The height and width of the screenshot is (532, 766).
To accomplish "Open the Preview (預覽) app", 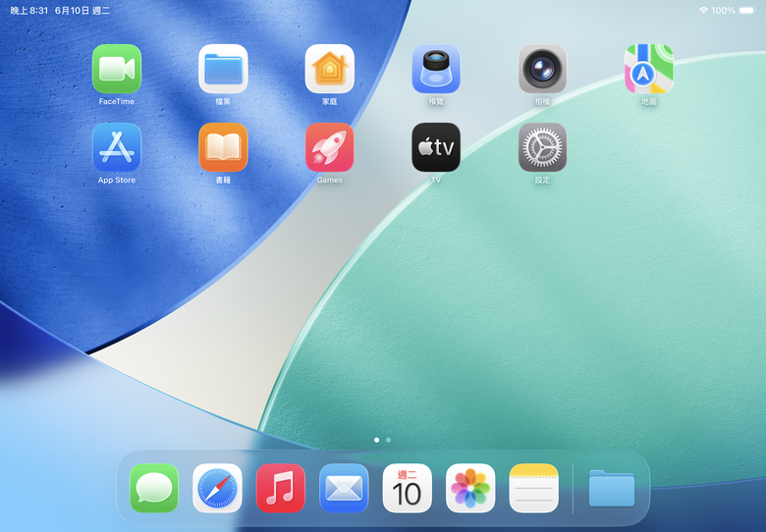I will click(x=436, y=69).
